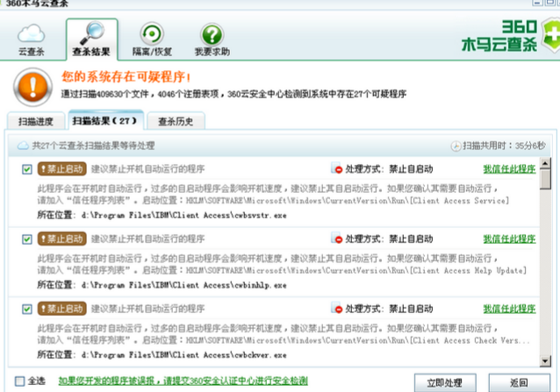Click 我信任此程序 for cwbinhlp.exe

[x=509, y=239]
